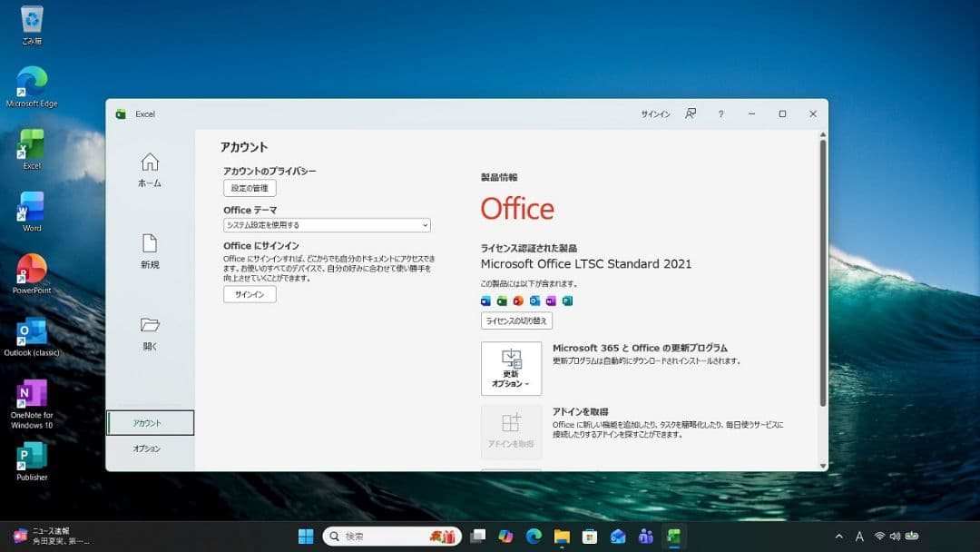Click the 設定の管理 privacy button
Viewport: 980px width, 552px height.
click(x=250, y=188)
